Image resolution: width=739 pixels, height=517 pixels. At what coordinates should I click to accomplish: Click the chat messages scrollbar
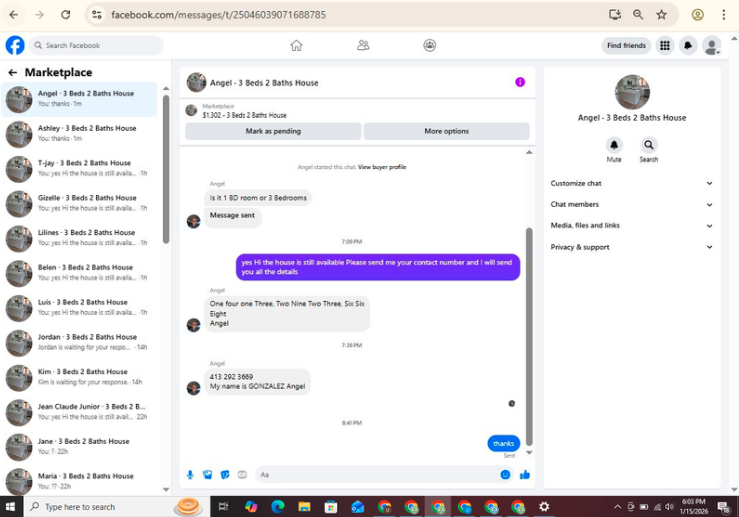pyautogui.click(x=529, y=336)
